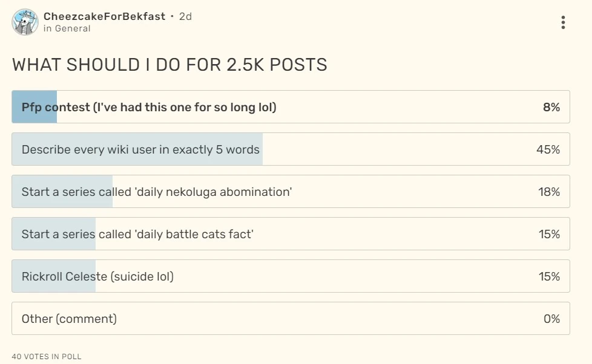Viewport: 592px width, 364px height.
Task: Vote for the Pfp contest option
Action: point(291,106)
